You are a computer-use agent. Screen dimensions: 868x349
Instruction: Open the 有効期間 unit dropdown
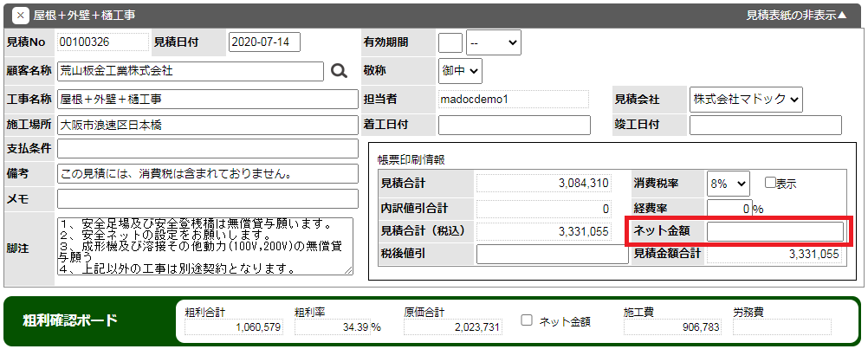click(x=493, y=42)
